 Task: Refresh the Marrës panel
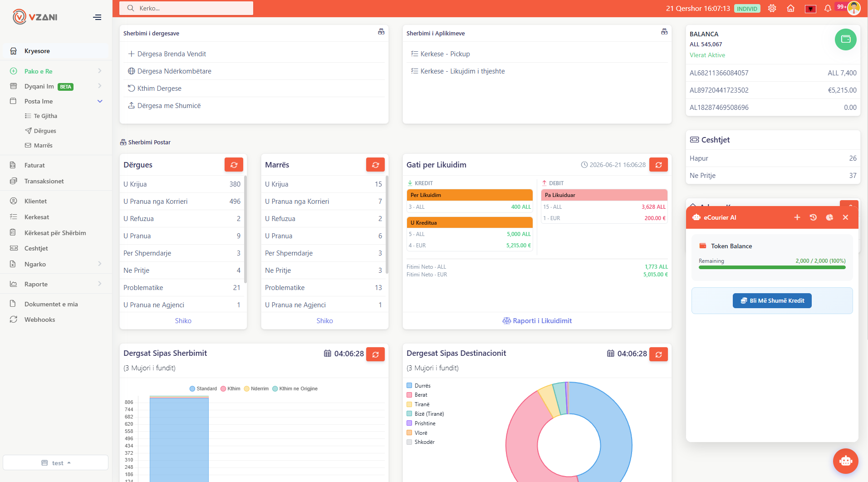375,165
